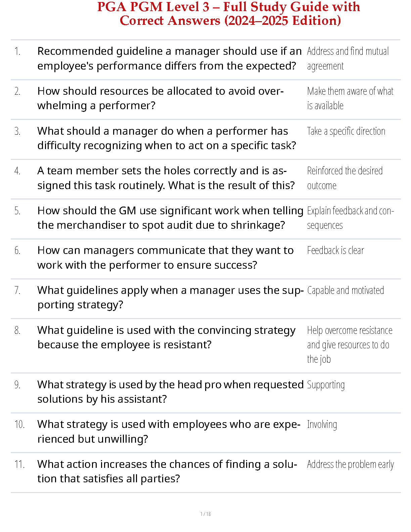Click the answer "Involving" for question 10
Image resolution: width=411 pixels, height=532 pixels.
tap(322, 425)
